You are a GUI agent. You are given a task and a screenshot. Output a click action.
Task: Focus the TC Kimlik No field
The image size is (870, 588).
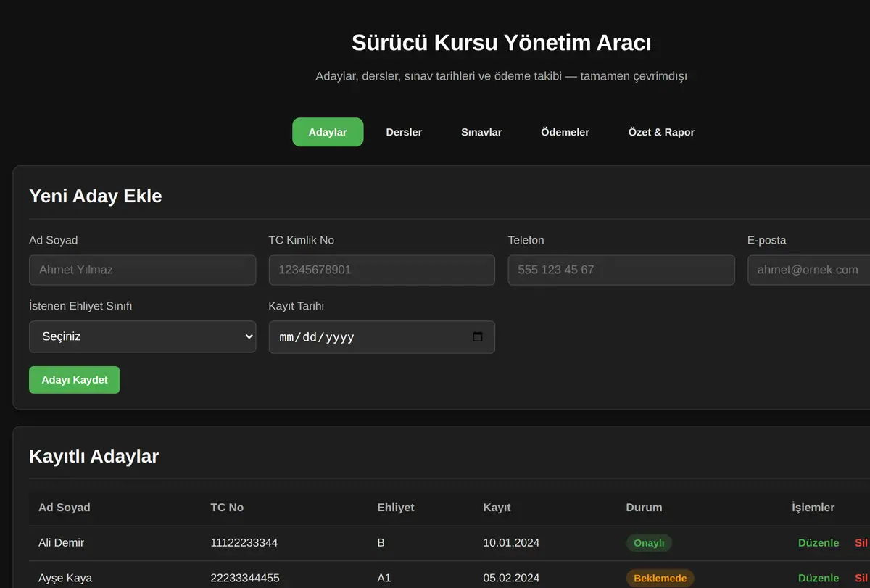point(382,270)
